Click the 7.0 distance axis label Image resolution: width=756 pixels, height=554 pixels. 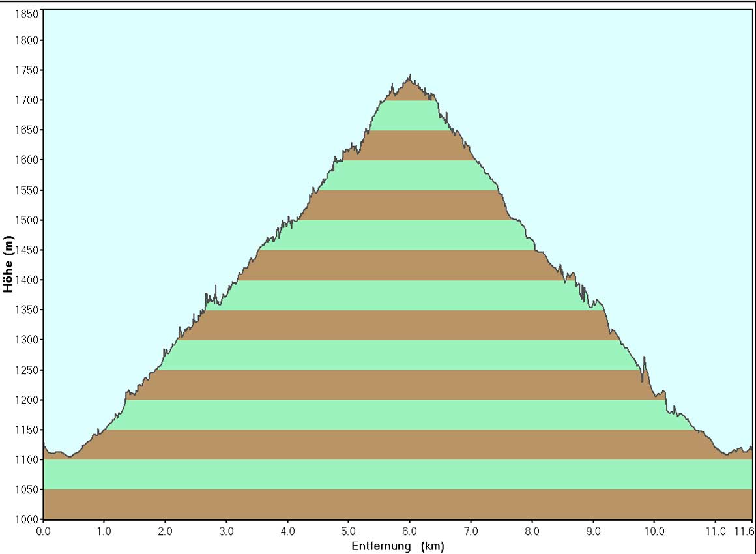(471, 531)
